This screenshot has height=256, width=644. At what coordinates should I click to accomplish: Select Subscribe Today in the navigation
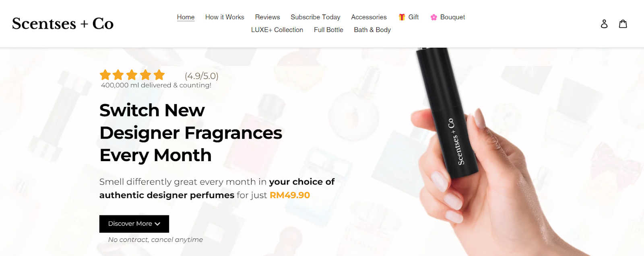tap(316, 17)
